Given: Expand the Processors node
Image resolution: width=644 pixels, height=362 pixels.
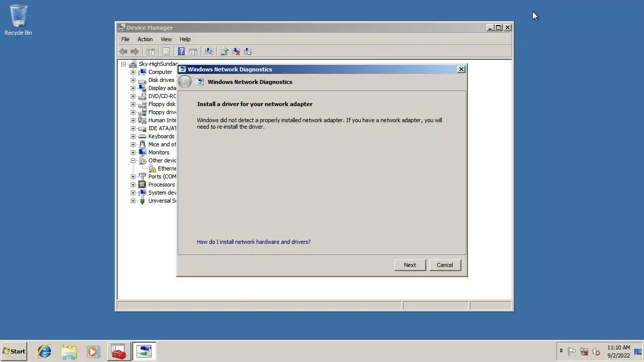Looking at the screenshot, I should pos(133,185).
